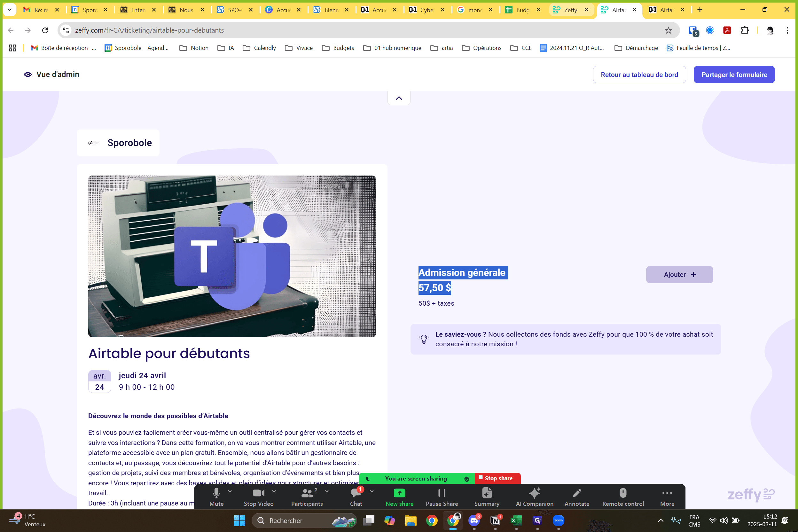This screenshot has height=532, width=798.
Task: Reload the Zeffy page
Action: pos(45,30)
